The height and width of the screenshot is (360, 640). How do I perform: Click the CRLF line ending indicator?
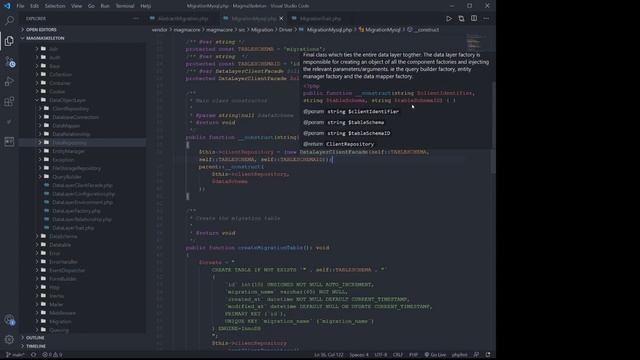click(398, 355)
